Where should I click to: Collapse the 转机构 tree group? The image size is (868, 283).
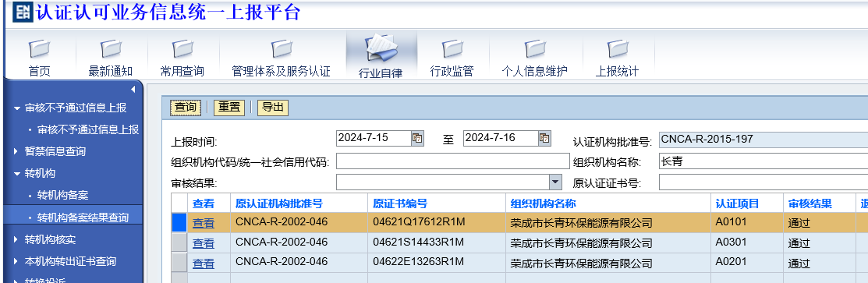click(17, 174)
